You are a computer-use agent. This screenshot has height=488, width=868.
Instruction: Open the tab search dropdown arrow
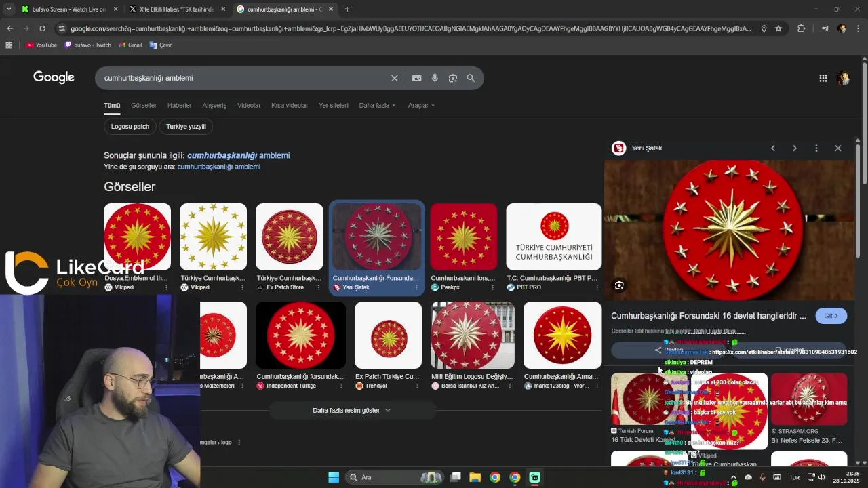coord(9,9)
